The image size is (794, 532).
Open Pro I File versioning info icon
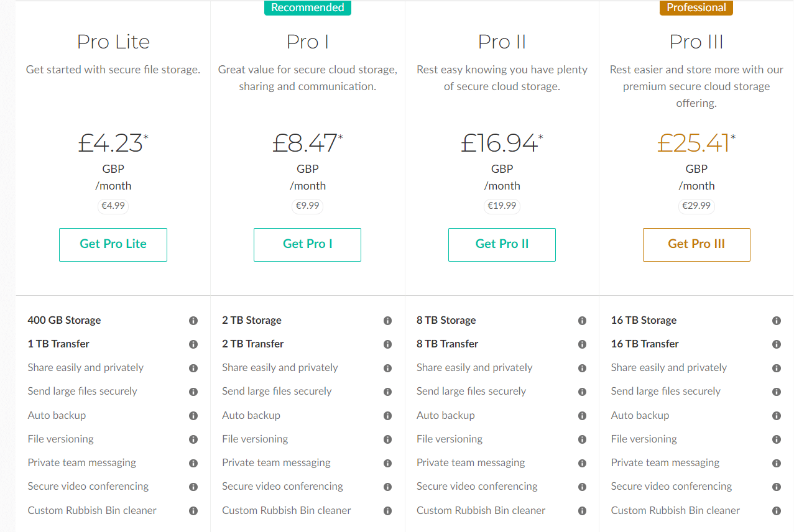(388, 439)
